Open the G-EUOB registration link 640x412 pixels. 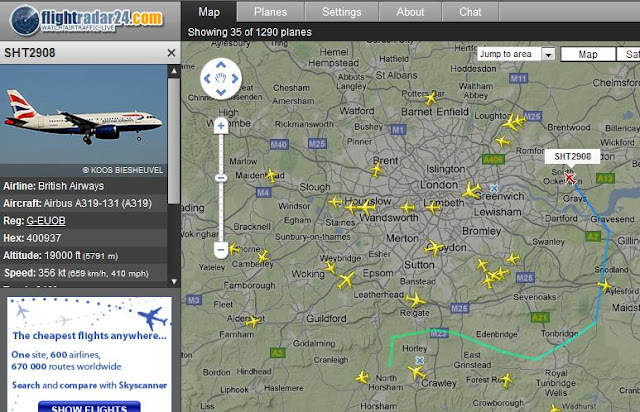click(x=46, y=221)
